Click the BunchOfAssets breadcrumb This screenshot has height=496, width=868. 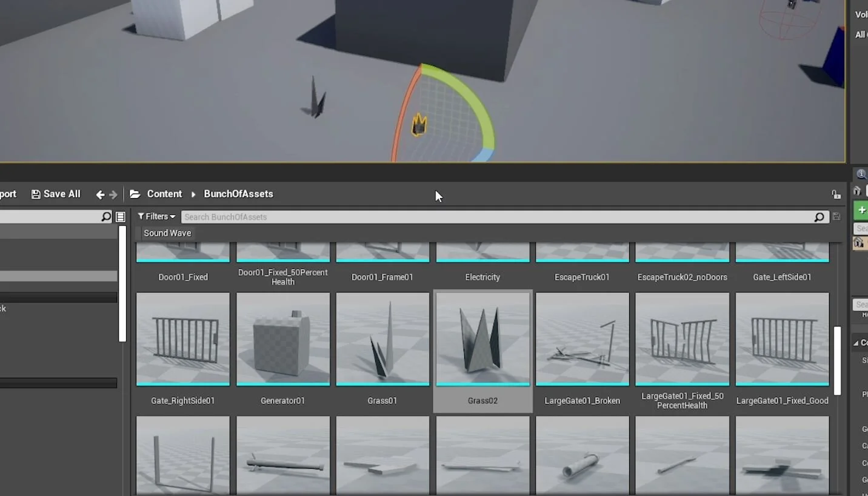click(238, 194)
